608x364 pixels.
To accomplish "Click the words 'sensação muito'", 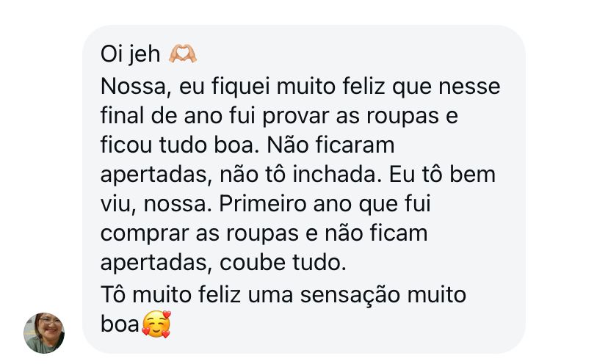I will pyautogui.click(x=389, y=294).
